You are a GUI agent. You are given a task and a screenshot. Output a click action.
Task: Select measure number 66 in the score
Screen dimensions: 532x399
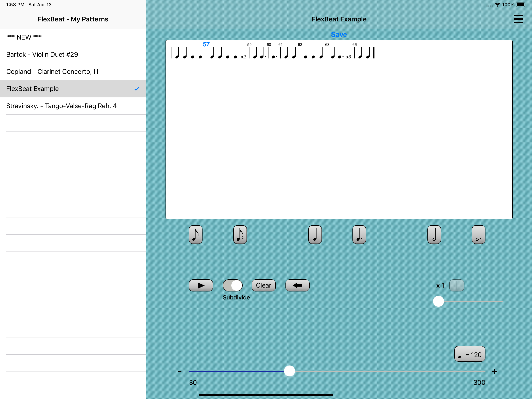(x=355, y=45)
